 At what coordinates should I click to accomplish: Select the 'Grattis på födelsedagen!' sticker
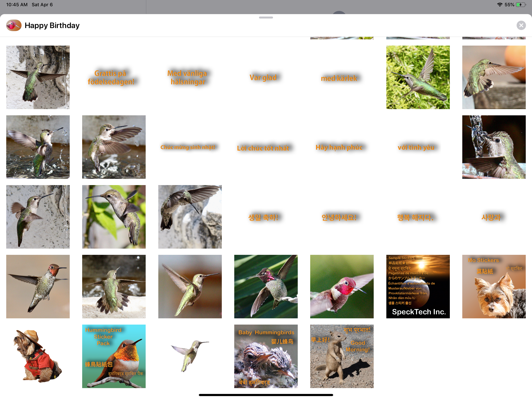111,78
